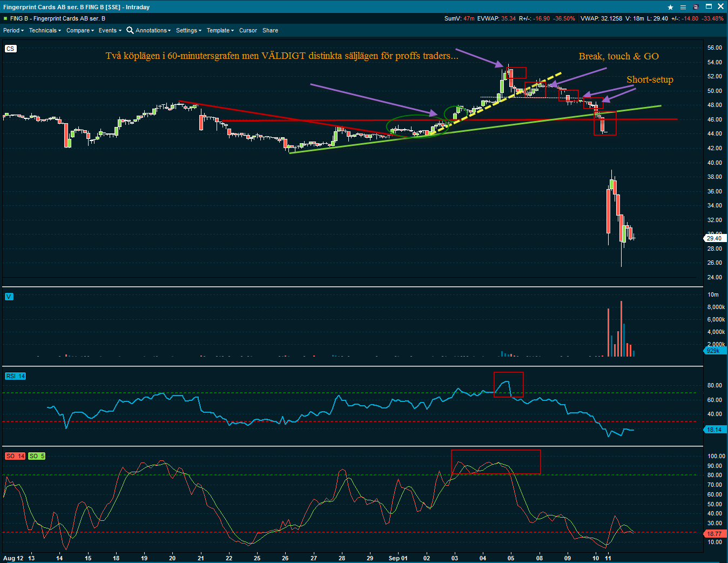Open the Settings dropdown menu
Image resolution: width=728 pixels, height=563 pixels.
point(188,30)
